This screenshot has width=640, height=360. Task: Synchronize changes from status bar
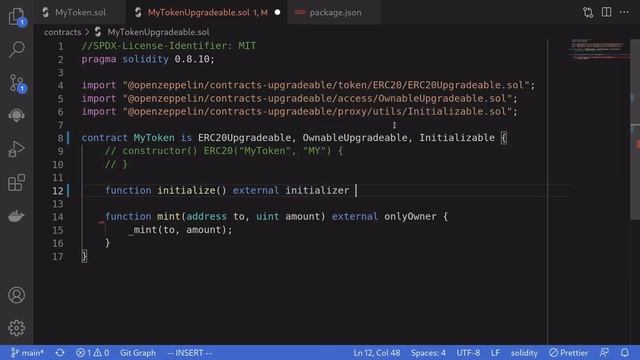point(60,353)
